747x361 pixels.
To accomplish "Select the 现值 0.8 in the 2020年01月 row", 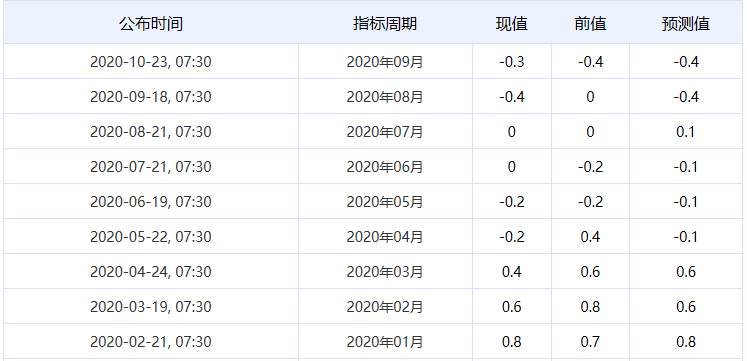I will [x=512, y=341].
